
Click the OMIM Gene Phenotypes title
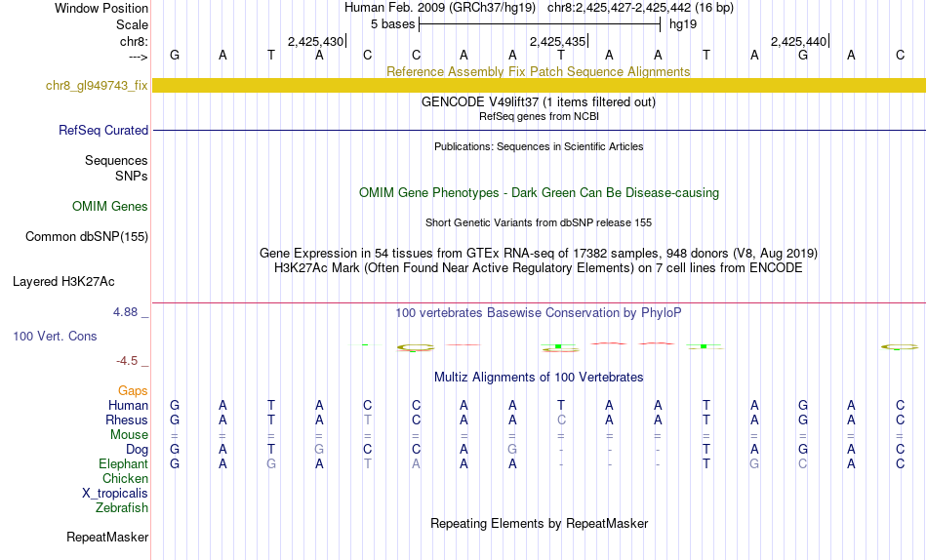pyautogui.click(x=539, y=193)
